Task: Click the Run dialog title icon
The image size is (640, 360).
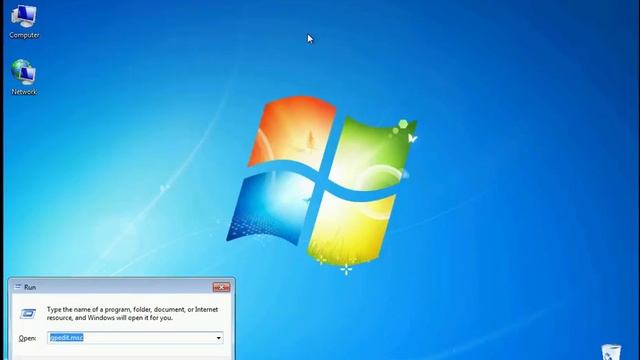Action: [x=18, y=287]
